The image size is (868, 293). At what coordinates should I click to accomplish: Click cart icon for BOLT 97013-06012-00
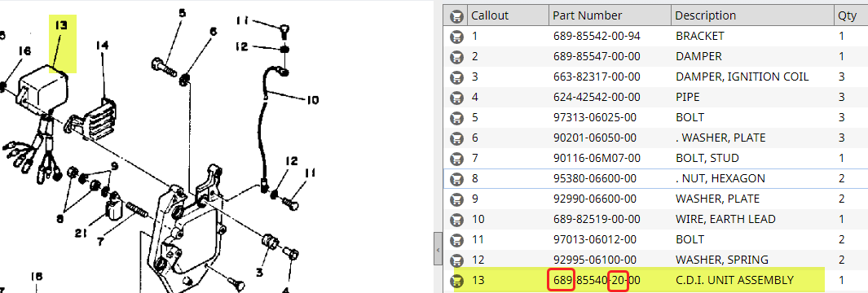point(456,240)
